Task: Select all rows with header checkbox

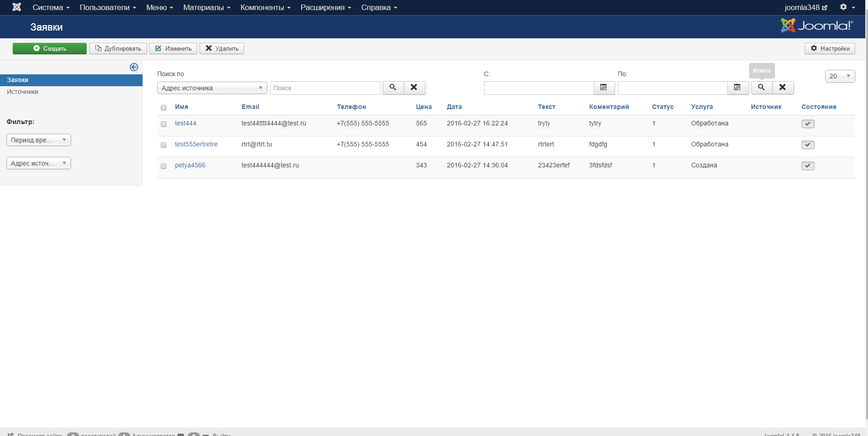Action: tap(164, 108)
